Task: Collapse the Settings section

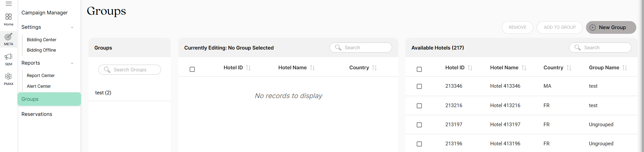Action: 72,27
